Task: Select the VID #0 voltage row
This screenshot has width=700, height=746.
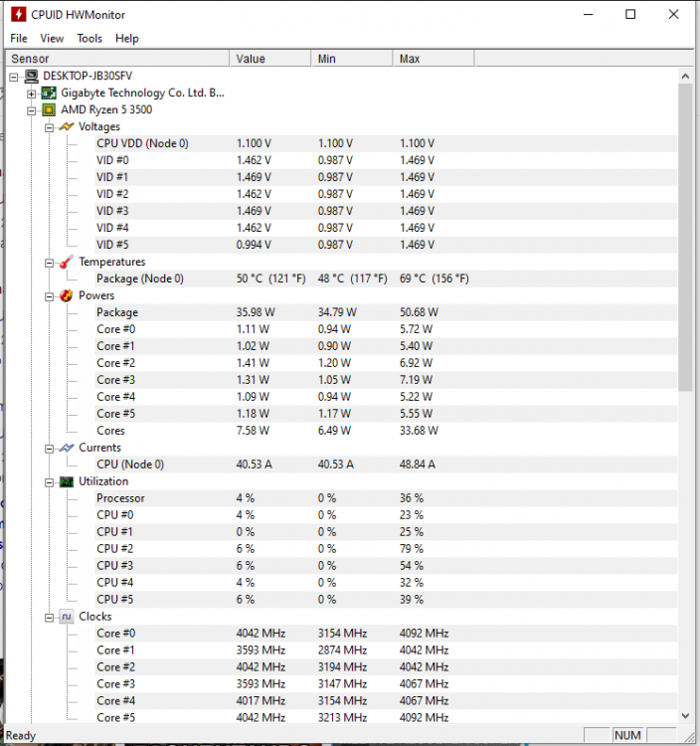Action: tap(386, 160)
